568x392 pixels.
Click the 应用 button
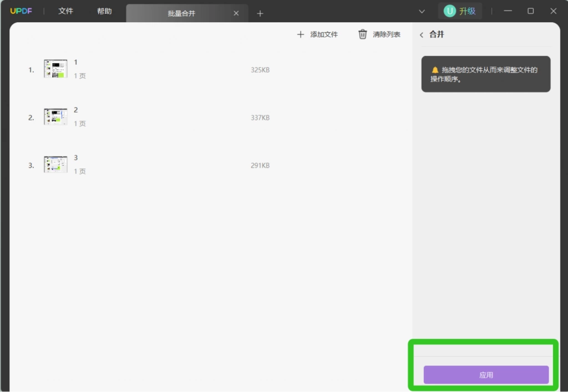point(486,375)
